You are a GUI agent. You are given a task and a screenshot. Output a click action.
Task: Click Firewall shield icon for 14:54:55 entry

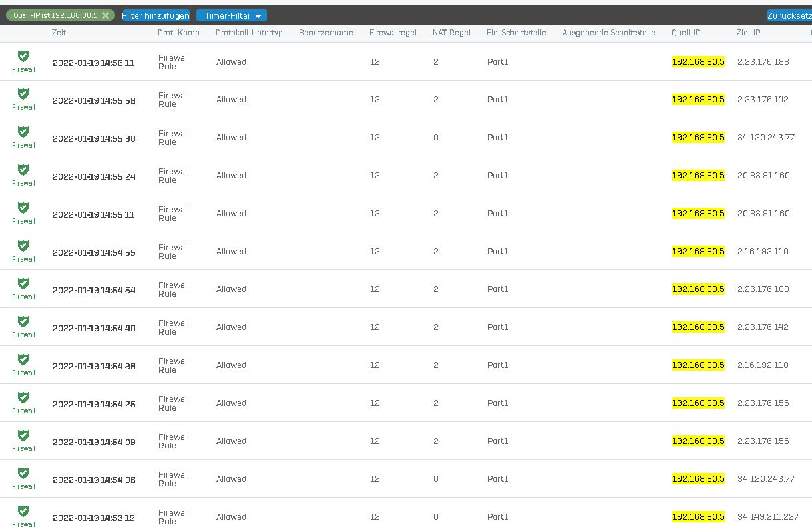tap(23, 246)
